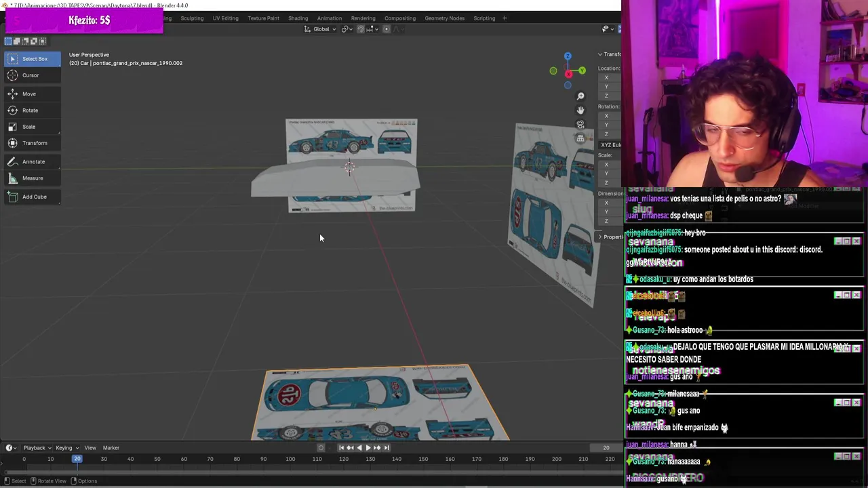868x488 pixels.
Task: Click the frame 20 playhead marker
Action: 77,459
